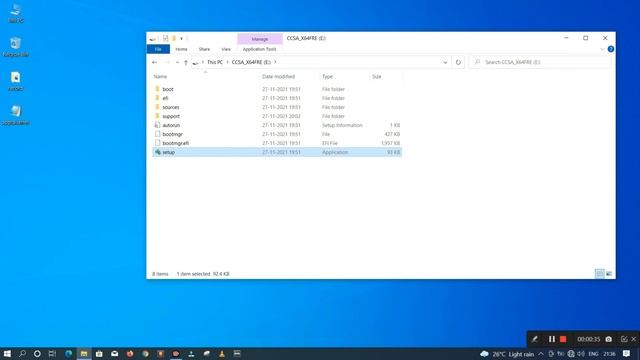Stop the screen recording
The height and width of the screenshot is (360, 640).
[x=563, y=339]
